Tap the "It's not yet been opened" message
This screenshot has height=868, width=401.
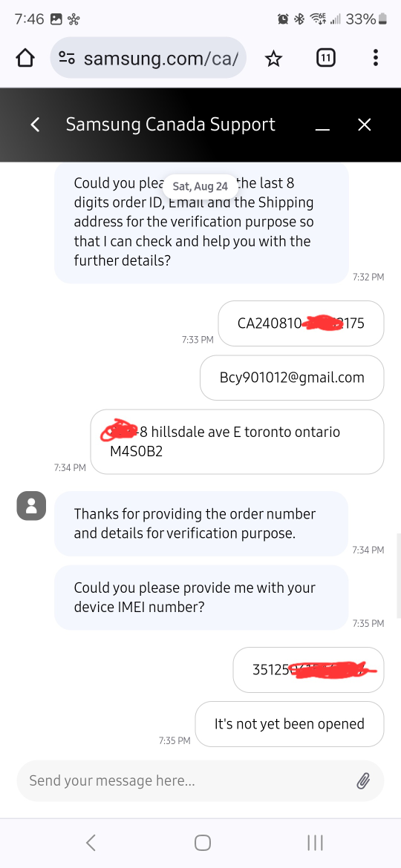tap(290, 724)
